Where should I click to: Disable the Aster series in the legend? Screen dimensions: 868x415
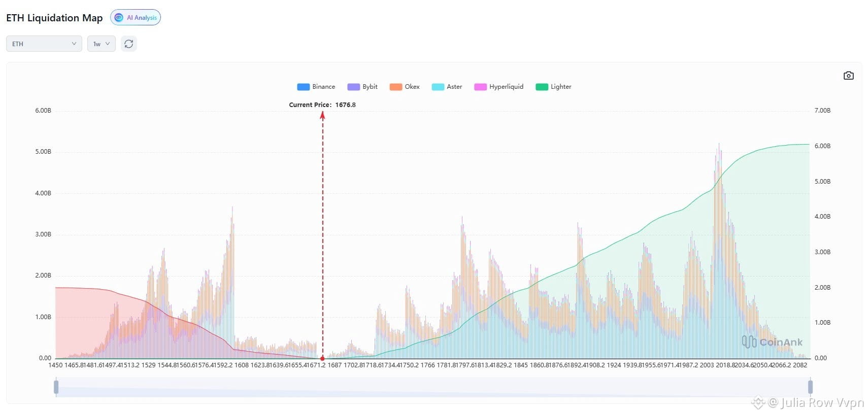447,87
